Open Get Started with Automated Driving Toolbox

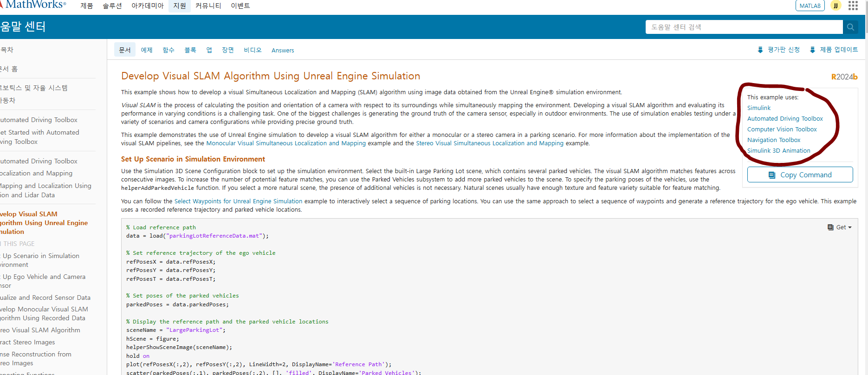[39, 137]
